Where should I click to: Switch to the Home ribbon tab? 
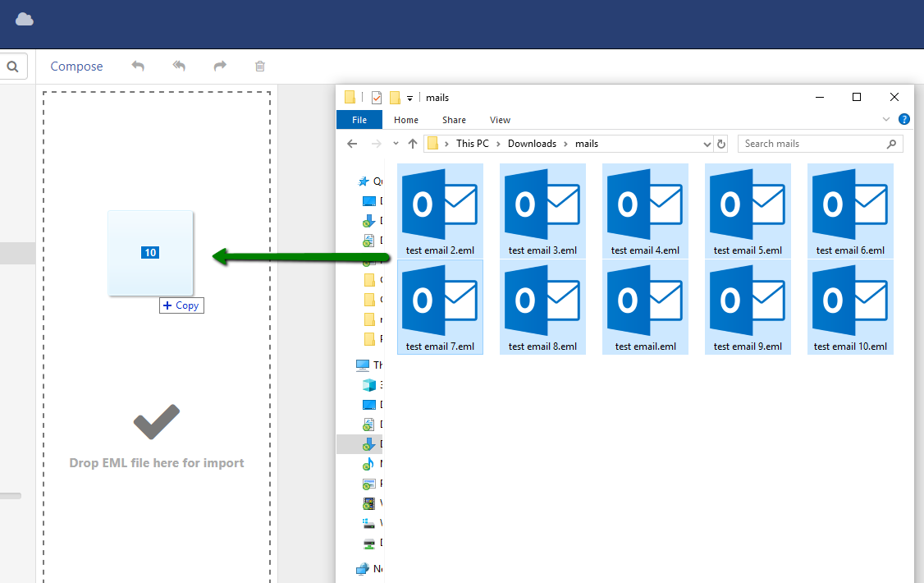tap(406, 120)
